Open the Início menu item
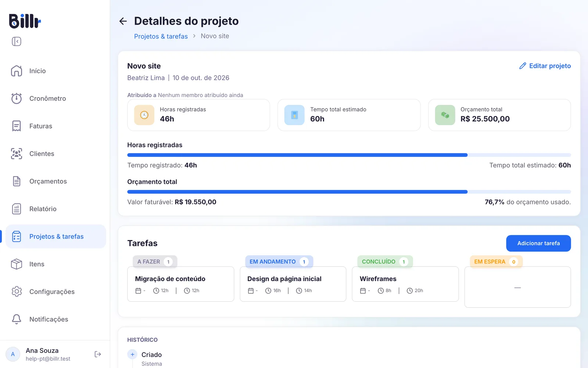 pyautogui.click(x=56, y=71)
